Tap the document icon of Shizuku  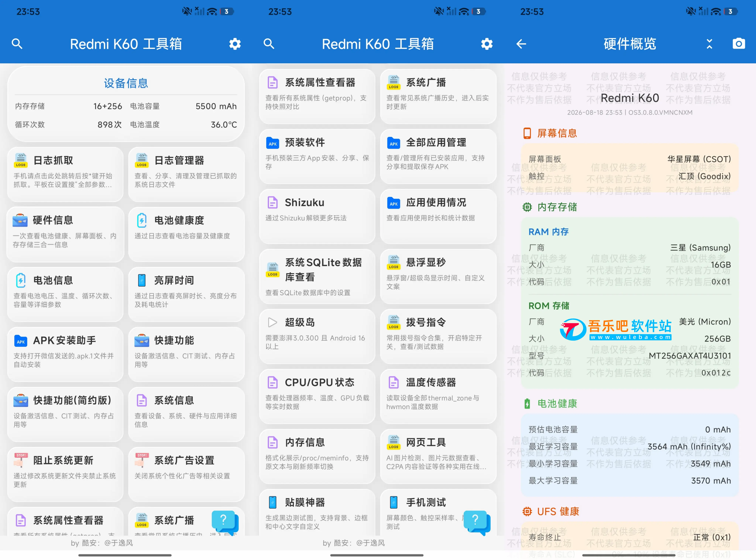click(273, 202)
